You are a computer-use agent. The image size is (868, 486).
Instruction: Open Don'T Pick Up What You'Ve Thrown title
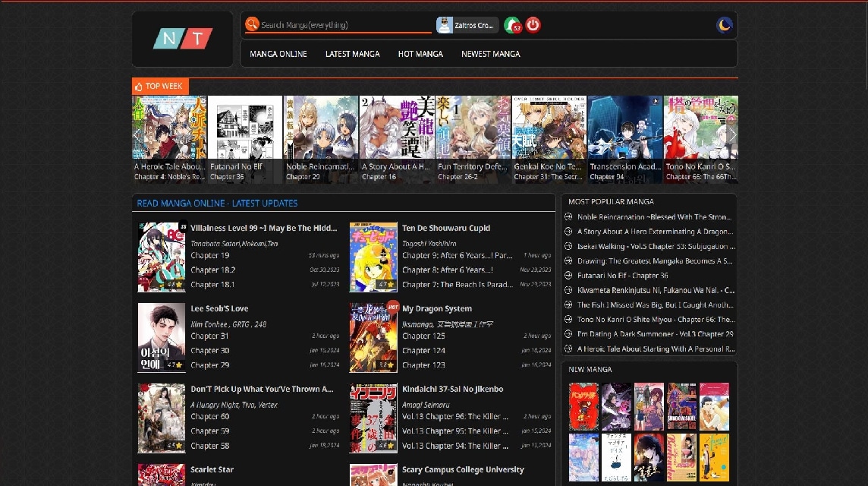tap(262, 389)
